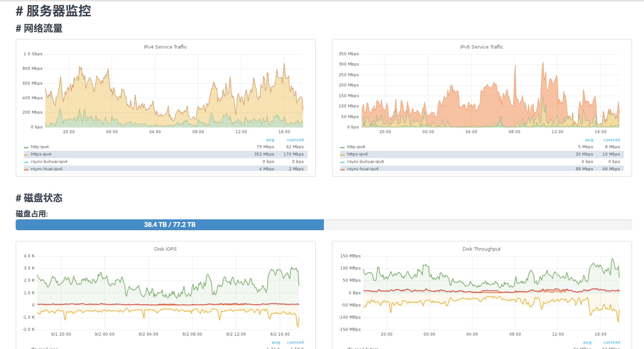Click the rsync-huai-ipv4 orange color swatch
Viewport: 644px width, 349px height.
pyautogui.click(x=26, y=169)
